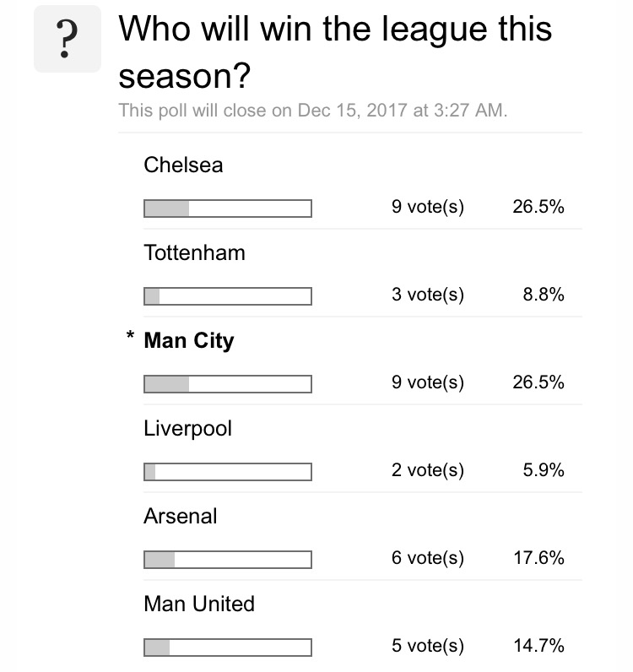The image size is (633, 672).
Task: Click the question mark poll icon
Action: 68,39
